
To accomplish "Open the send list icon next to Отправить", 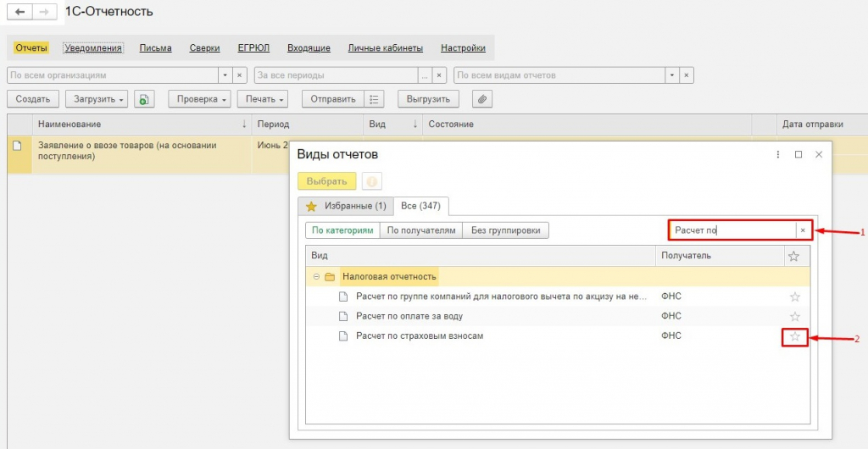I will click(x=374, y=99).
